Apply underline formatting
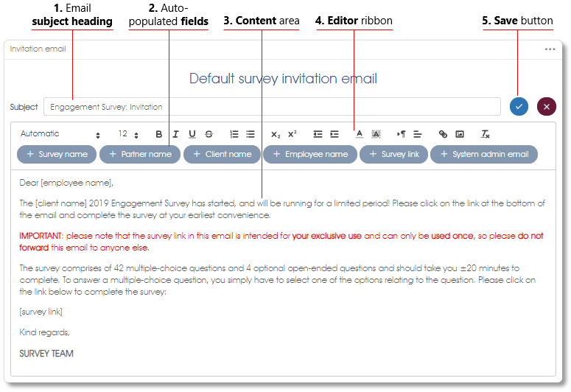This screenshot has height=392, width=571. [x=192, y=134]
